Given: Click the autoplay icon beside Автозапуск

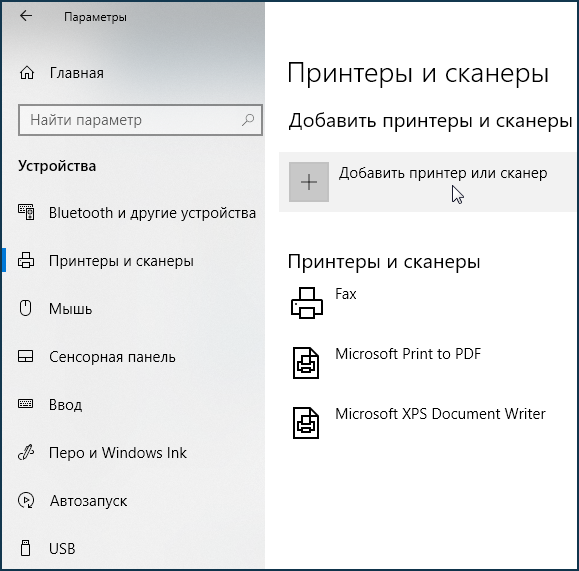Looking at the screenshot, I should [26, 500].
